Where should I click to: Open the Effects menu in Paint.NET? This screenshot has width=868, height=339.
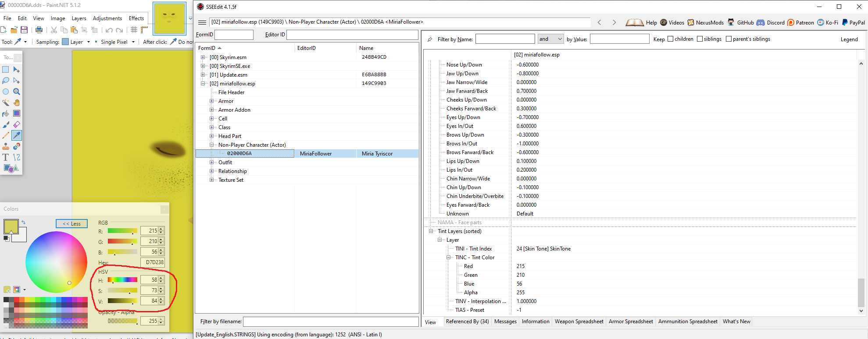[136, 18]
